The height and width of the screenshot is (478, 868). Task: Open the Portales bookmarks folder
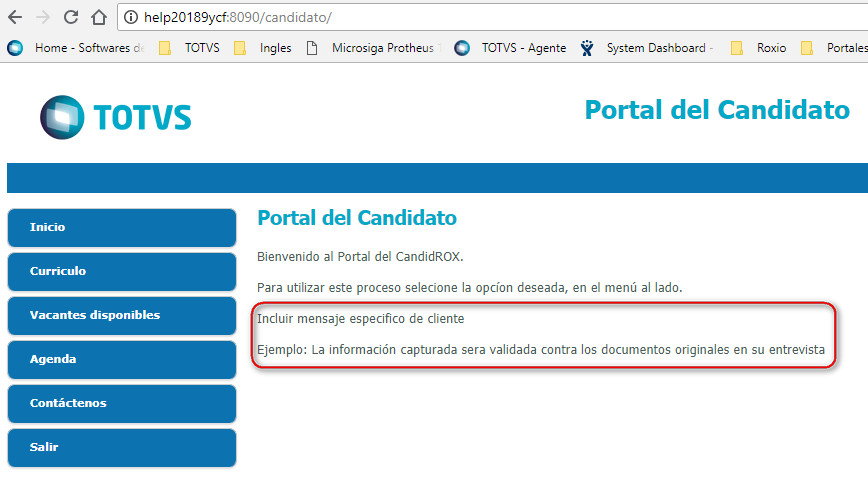pyautogui.click(x=834, y=48)
